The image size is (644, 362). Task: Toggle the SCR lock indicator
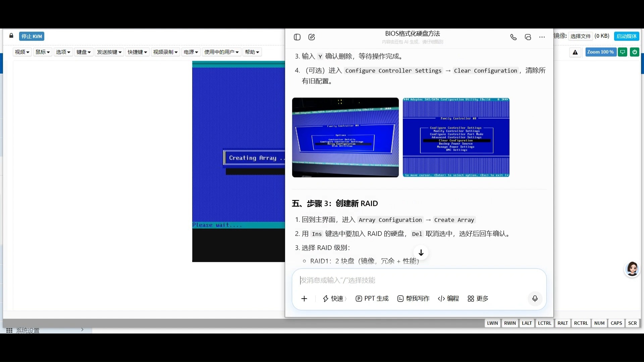[633, 323]
